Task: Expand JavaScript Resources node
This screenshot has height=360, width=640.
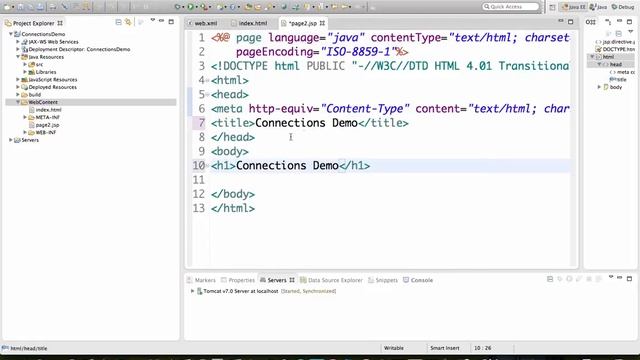Action: (x=18, y=80)
